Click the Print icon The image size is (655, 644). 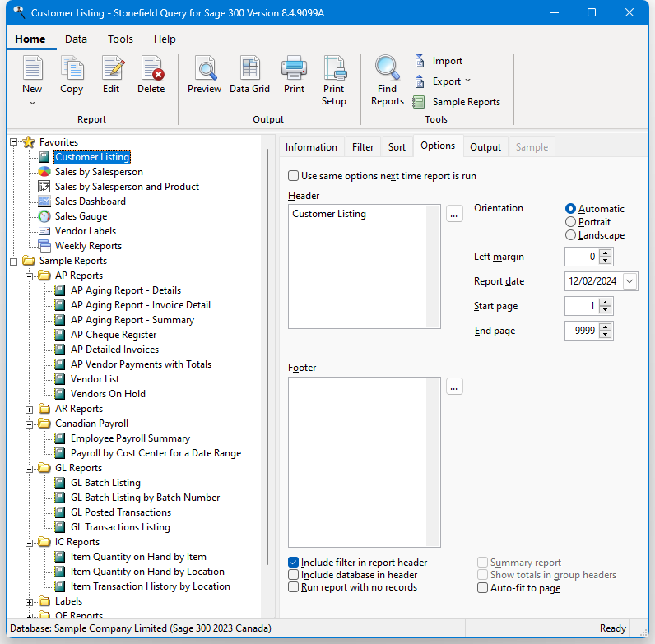point(294,68)
